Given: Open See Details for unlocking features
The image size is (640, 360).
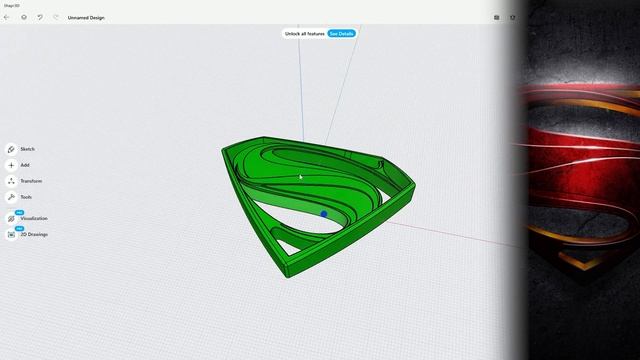Looking at the screenshot, I should tap(342, 33).
